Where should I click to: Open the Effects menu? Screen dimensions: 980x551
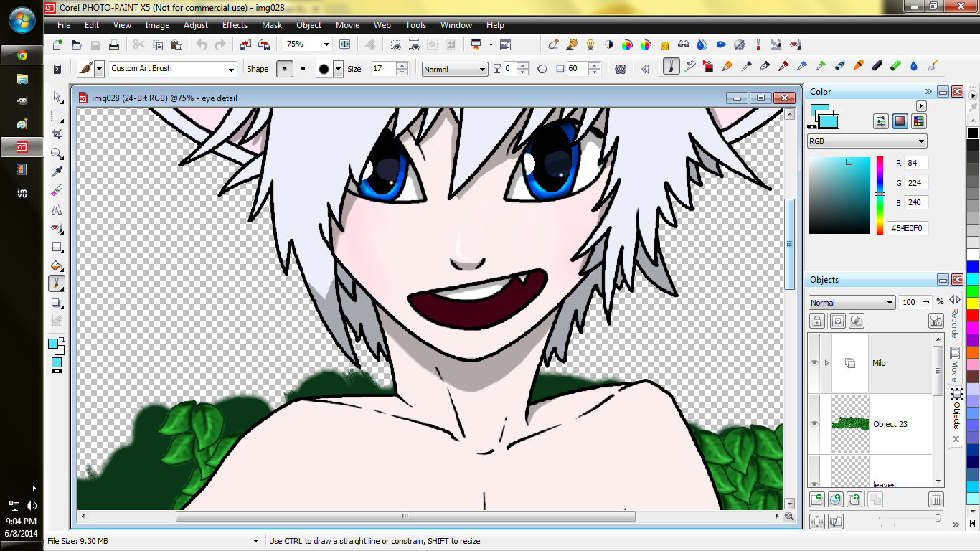(235, 24)
